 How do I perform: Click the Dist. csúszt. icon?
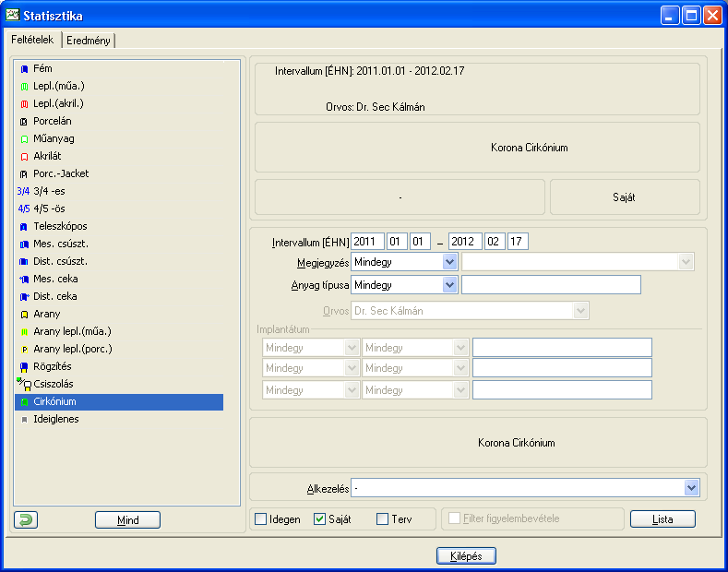24,262
